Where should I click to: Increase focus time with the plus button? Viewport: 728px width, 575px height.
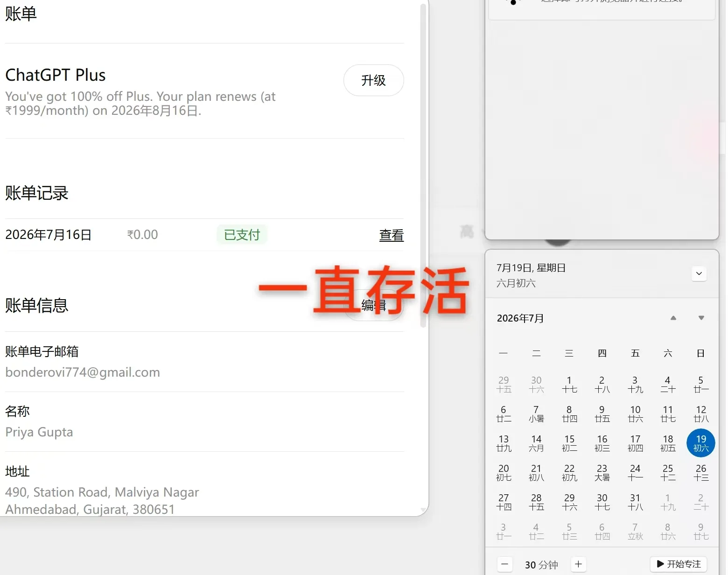pyautogui.click(x=578, y=564)
